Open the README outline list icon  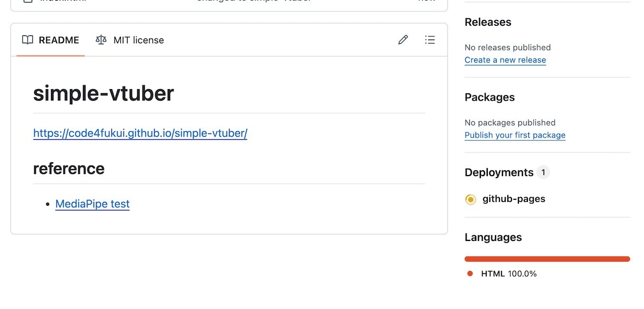click(x=430, y=40)
